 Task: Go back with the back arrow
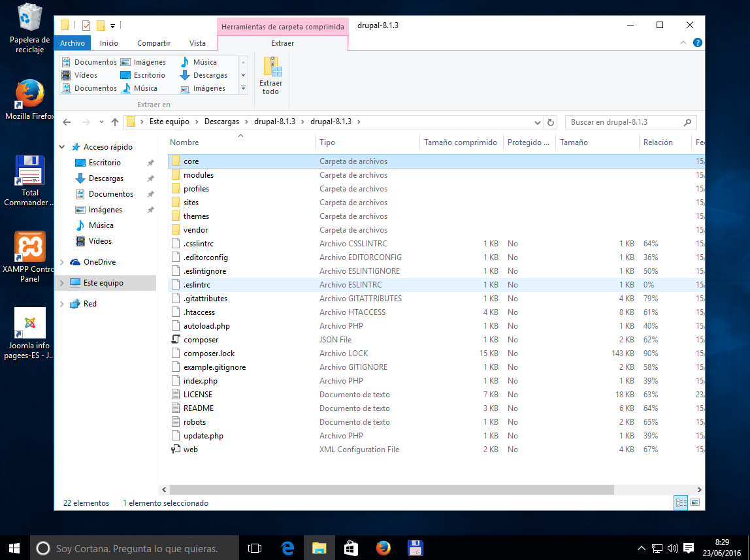67,122
